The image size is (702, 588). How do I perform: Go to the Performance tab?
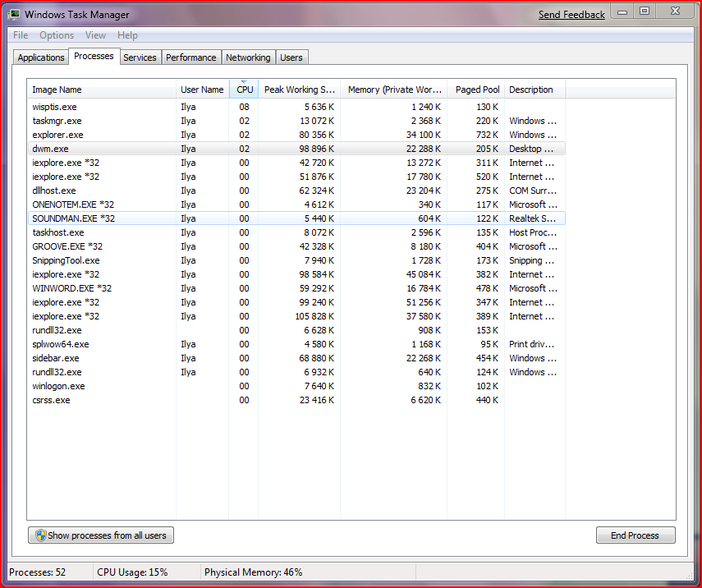click(191, 57)
